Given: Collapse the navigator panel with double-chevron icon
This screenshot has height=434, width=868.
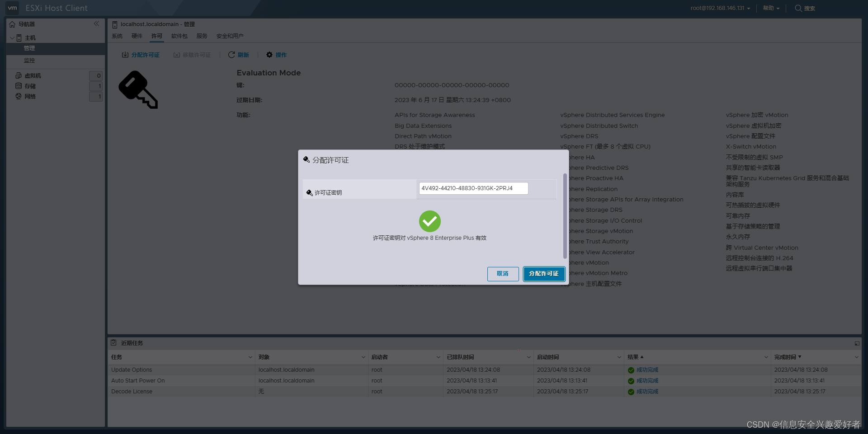Looking at the screenshot, I should click(x=96, y=23).
